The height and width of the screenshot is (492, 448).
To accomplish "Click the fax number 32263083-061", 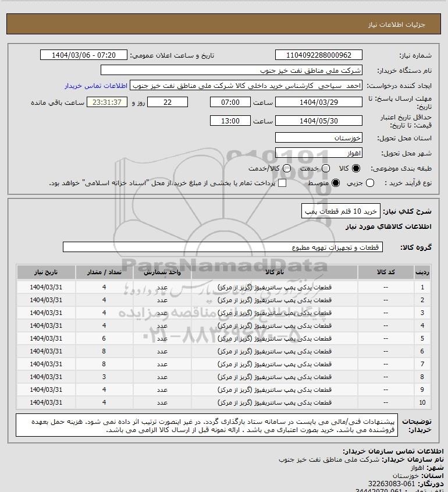I will click(391, 483).
